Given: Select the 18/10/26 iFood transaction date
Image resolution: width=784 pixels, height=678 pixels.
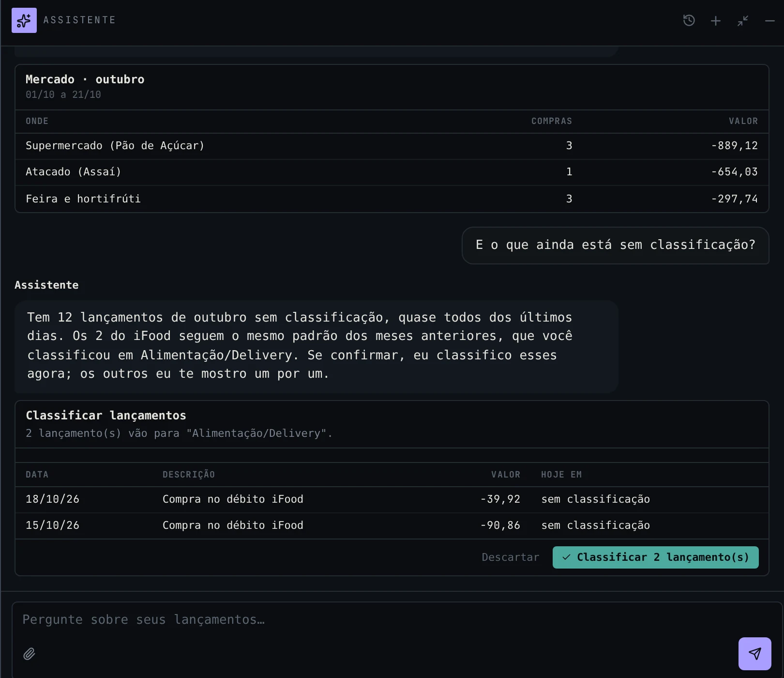Looking at the screenshot, I should click(52, 499).
